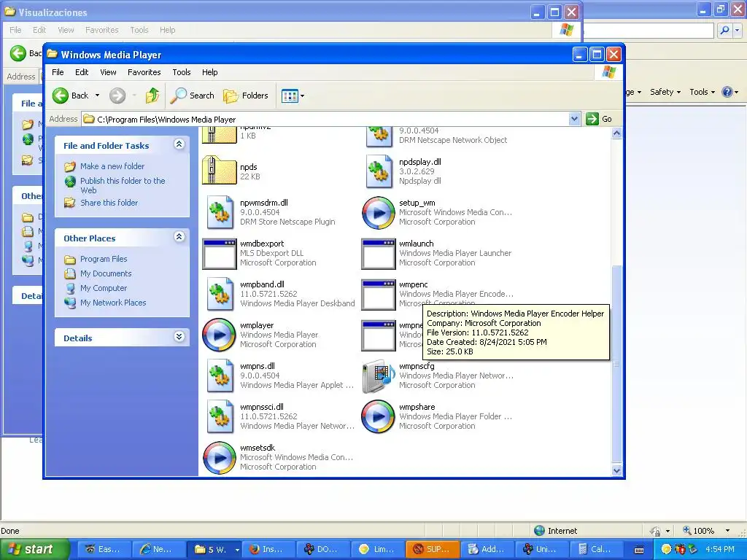The image size is (747, 560).
Task: Select the wmpnscfg program icon
Action: [377, 376]
